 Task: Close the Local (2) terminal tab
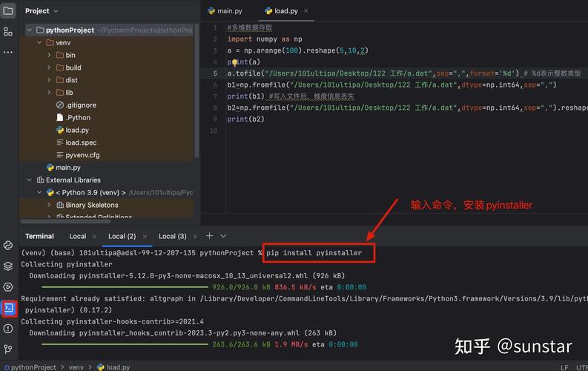(x=145, y=237)
